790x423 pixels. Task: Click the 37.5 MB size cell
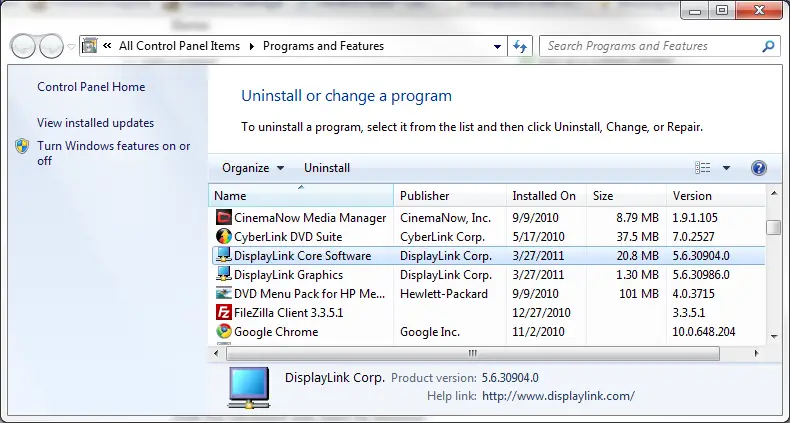coord(637,237)
